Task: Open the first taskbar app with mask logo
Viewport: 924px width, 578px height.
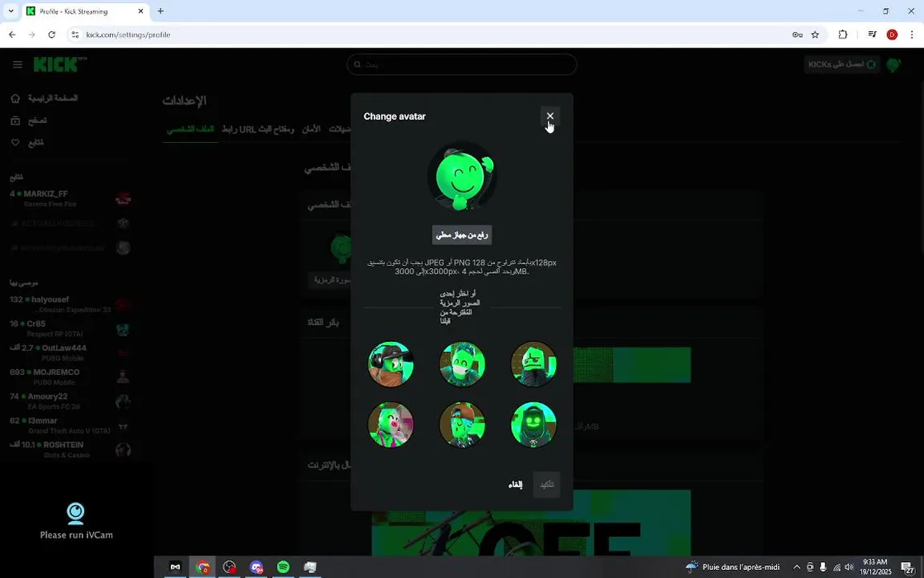Action: click(175, 567)
